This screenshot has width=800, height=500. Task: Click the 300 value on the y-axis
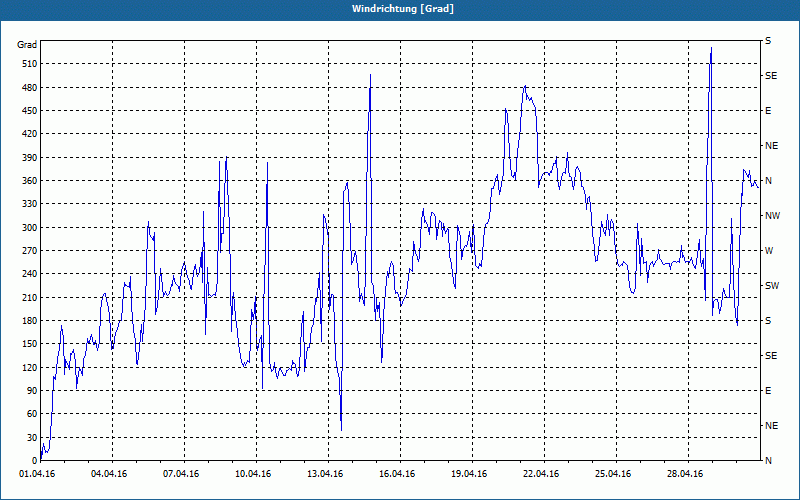click(30, 228)
